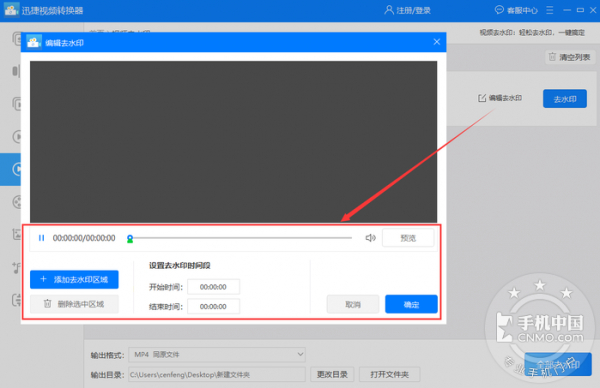Click the playback progress slider handle
The width and height of the screenshot is (600, 388).
point(130,239)
